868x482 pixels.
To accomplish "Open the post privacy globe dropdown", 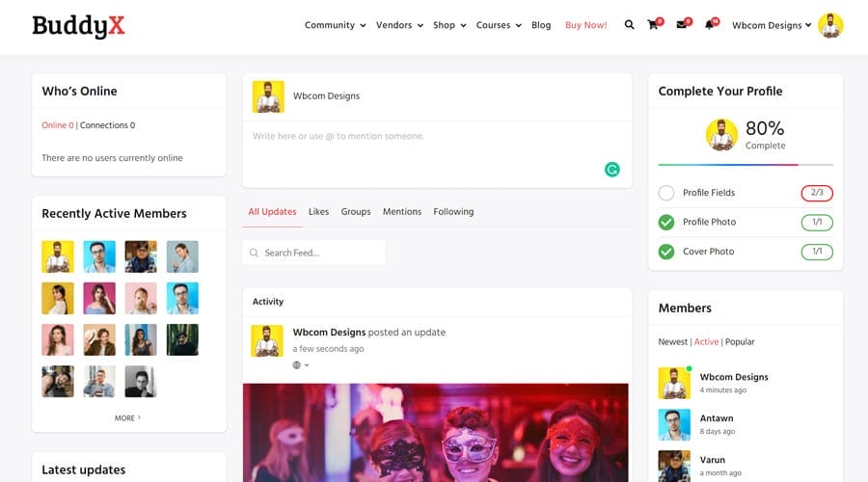I will click(301, 365).
